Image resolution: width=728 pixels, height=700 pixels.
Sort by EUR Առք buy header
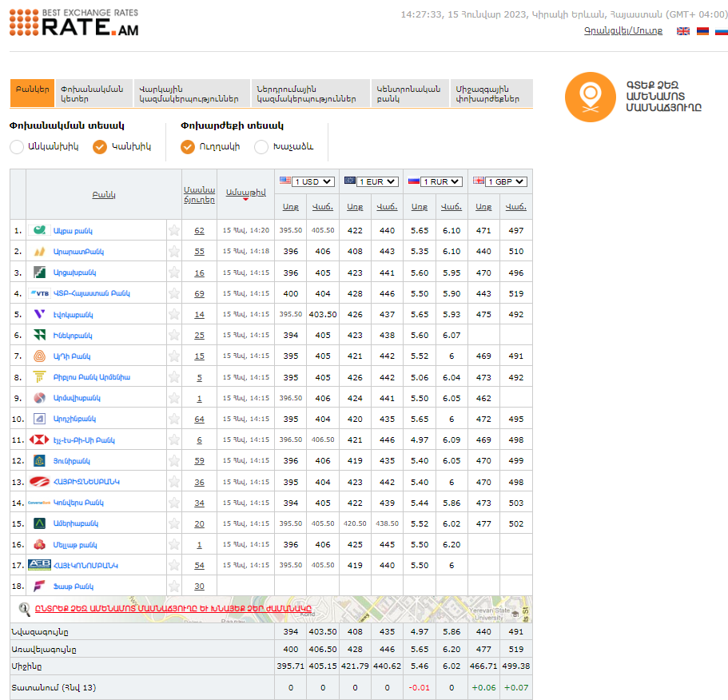point(355,207)
